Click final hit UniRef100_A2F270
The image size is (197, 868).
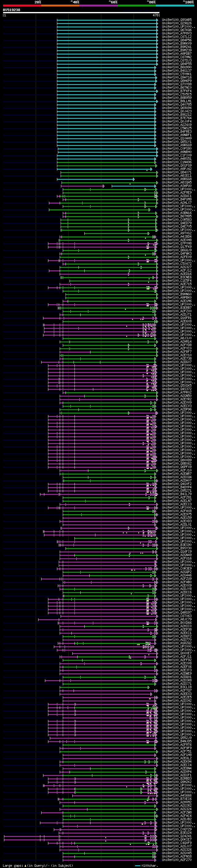point(177,860)
